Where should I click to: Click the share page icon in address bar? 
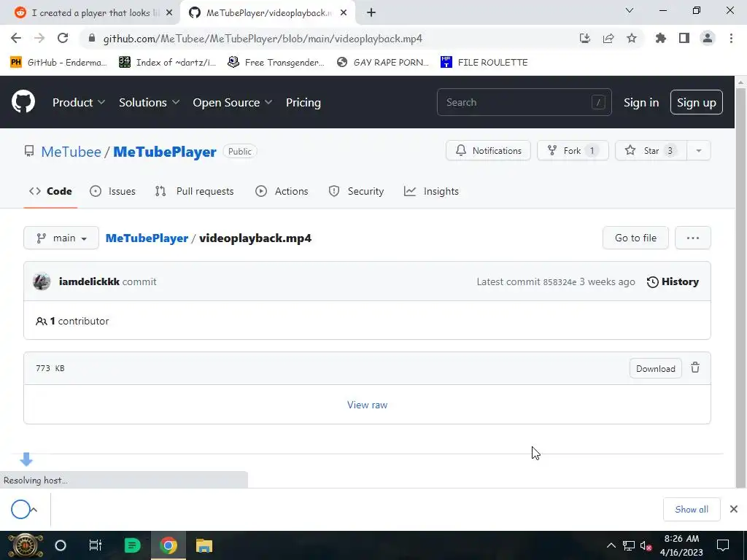click(608, 39)
